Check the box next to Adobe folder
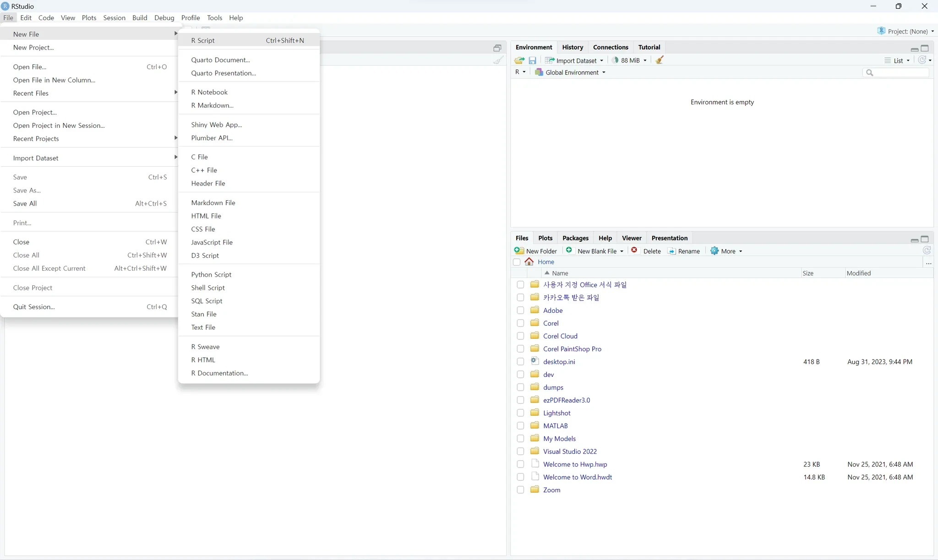This screenshot has width=938, height=560. pos(520,310)
